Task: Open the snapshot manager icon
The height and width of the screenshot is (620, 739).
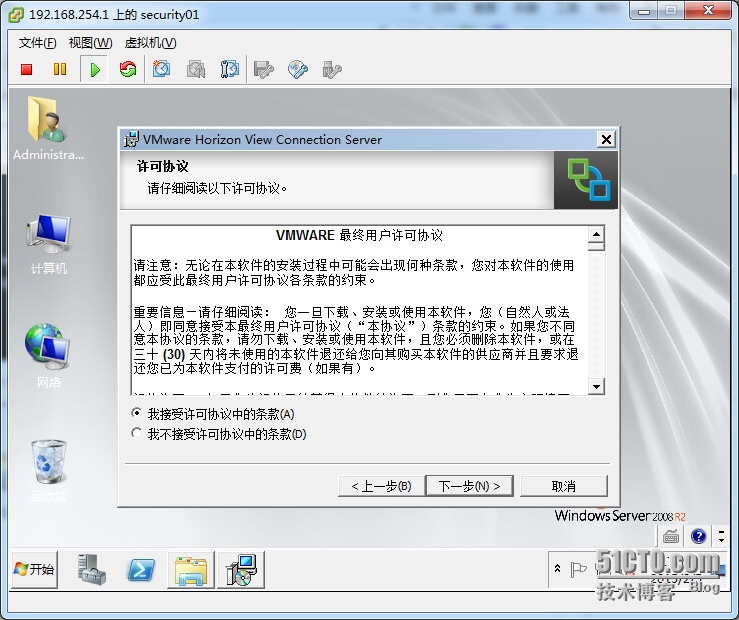Action: 230,69
